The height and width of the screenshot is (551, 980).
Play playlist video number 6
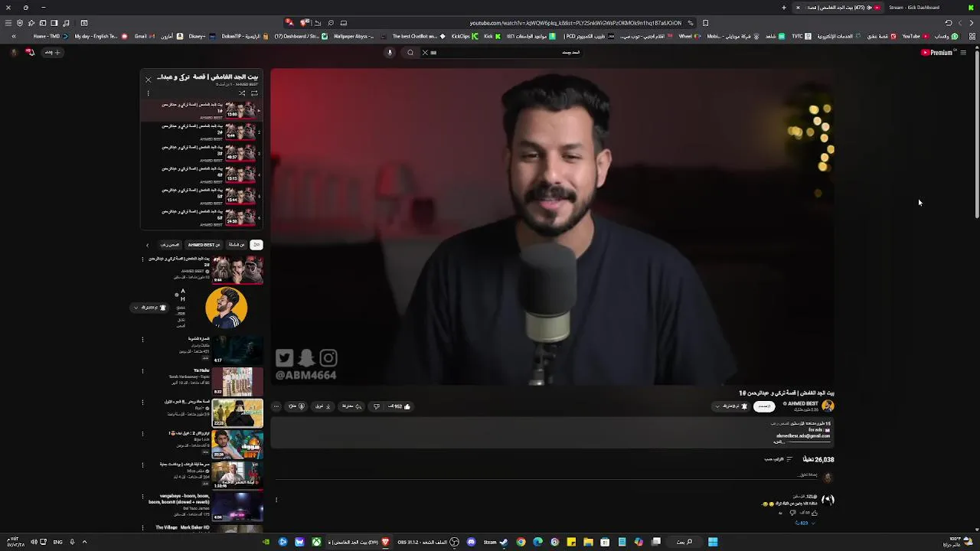(x=202, y=217)
